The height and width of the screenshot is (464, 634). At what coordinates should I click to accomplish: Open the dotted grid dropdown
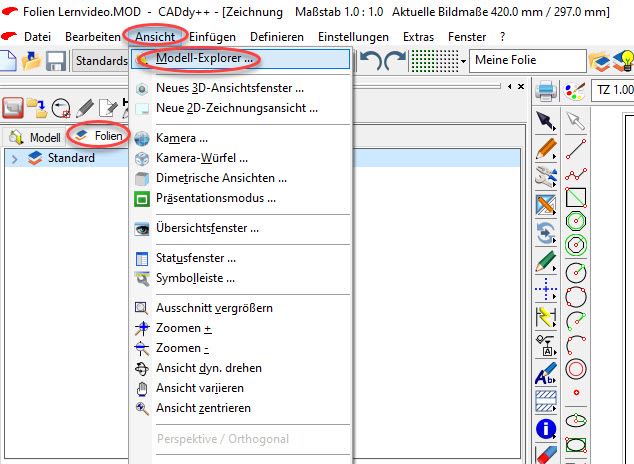[x=463, y=61]
